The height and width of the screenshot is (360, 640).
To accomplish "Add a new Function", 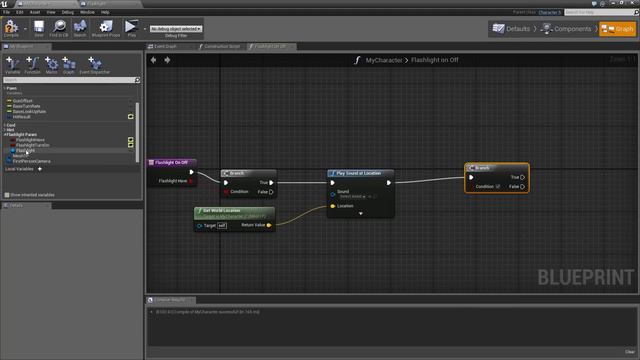I will [32, 65].
